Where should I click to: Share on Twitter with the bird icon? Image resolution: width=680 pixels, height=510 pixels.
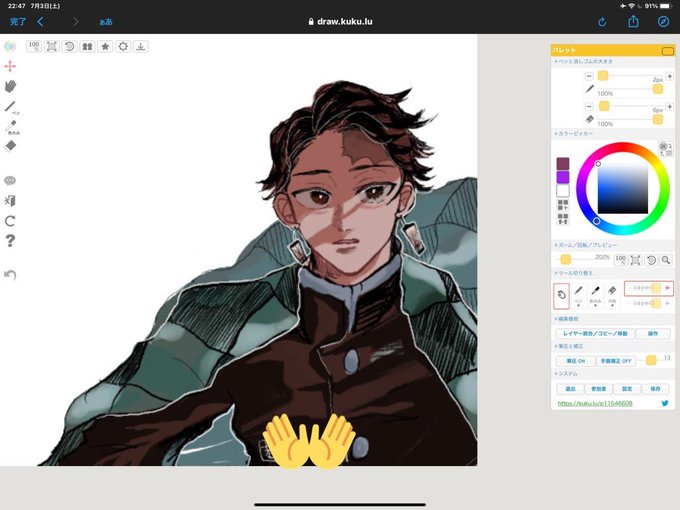665,403
